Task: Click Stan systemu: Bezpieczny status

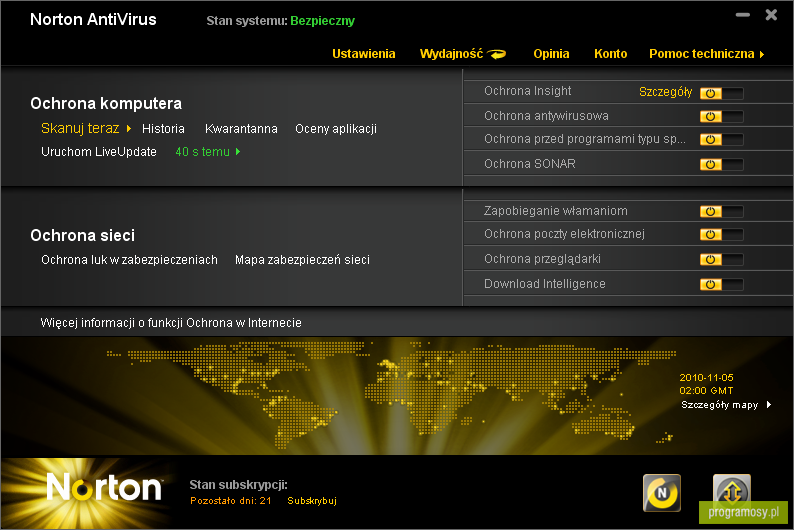Action: click(x=281, y=21)
